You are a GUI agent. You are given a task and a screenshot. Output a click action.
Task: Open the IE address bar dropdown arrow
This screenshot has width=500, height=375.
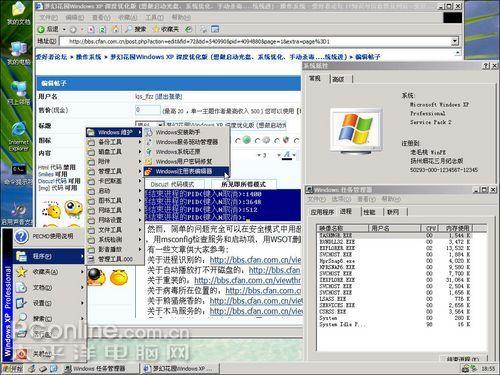(455, 41)
